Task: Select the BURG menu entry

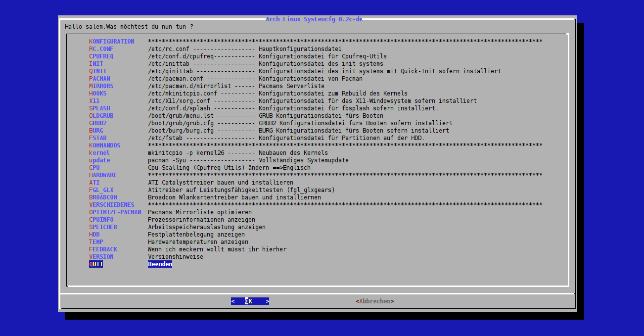Action: click(96, 131)
